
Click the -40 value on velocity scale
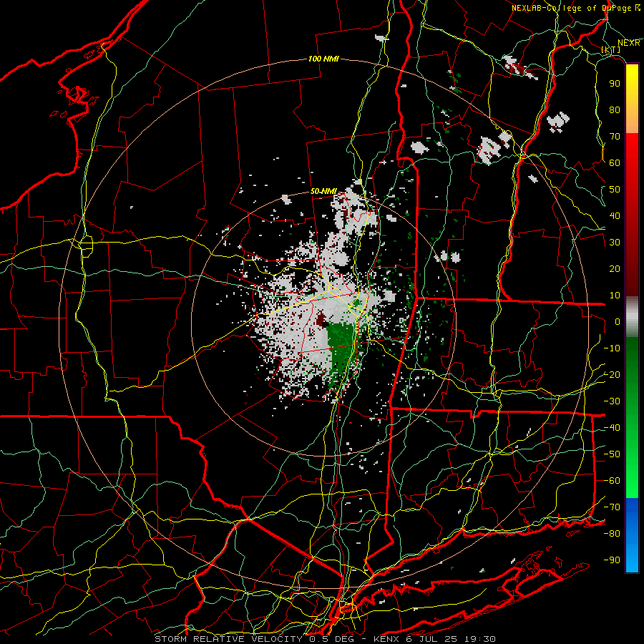[612, 428]
